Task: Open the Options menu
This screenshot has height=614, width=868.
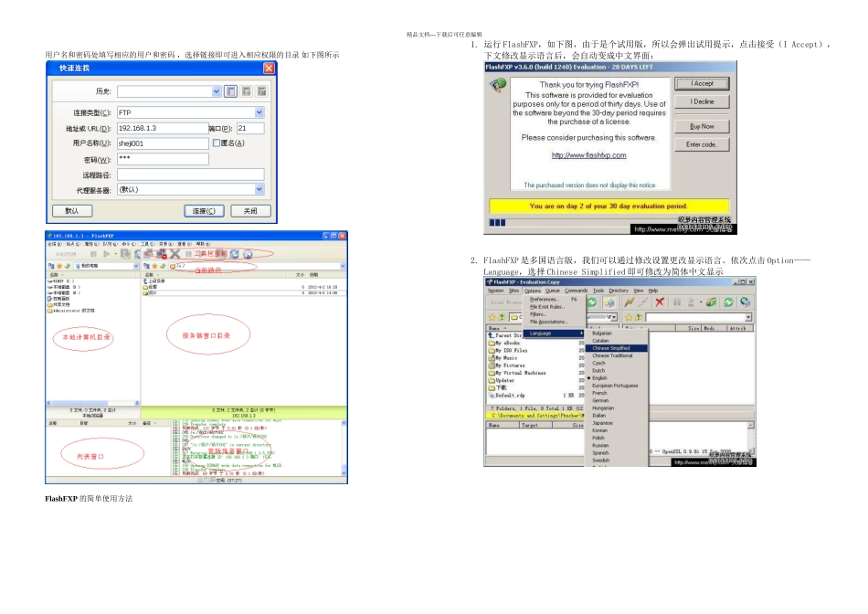Action: point(533,291)
